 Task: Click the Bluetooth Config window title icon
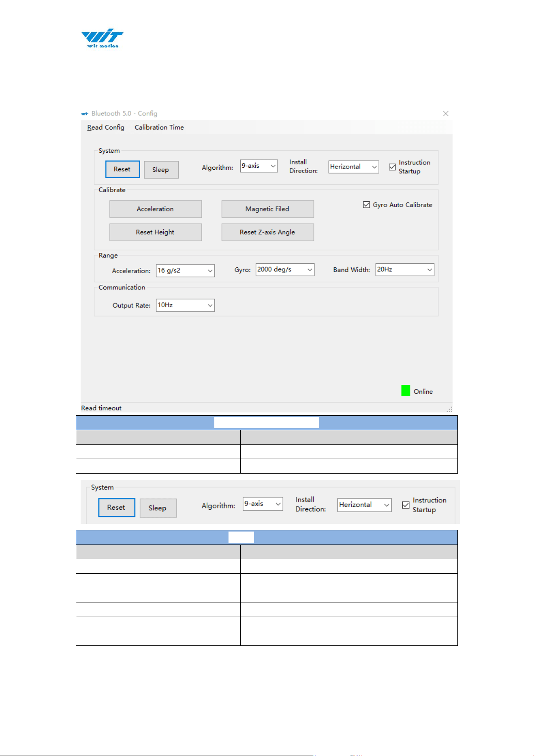click(x=85, y=114)
